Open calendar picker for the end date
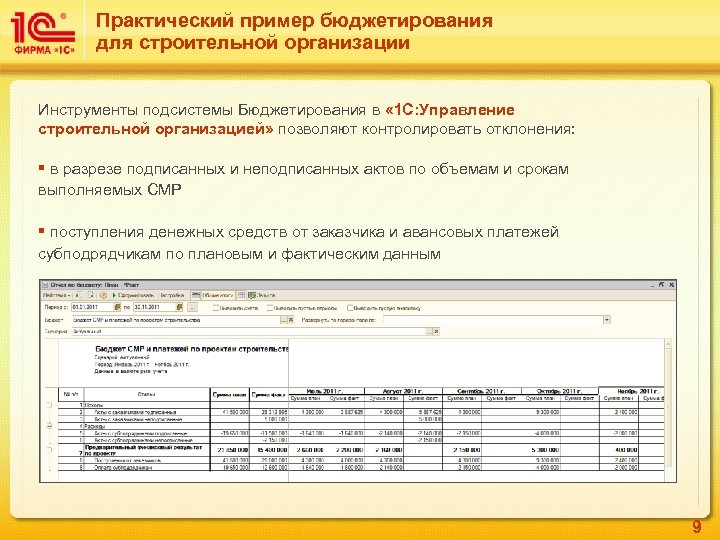Screen dimensions: 720x540 pos(180,307)
